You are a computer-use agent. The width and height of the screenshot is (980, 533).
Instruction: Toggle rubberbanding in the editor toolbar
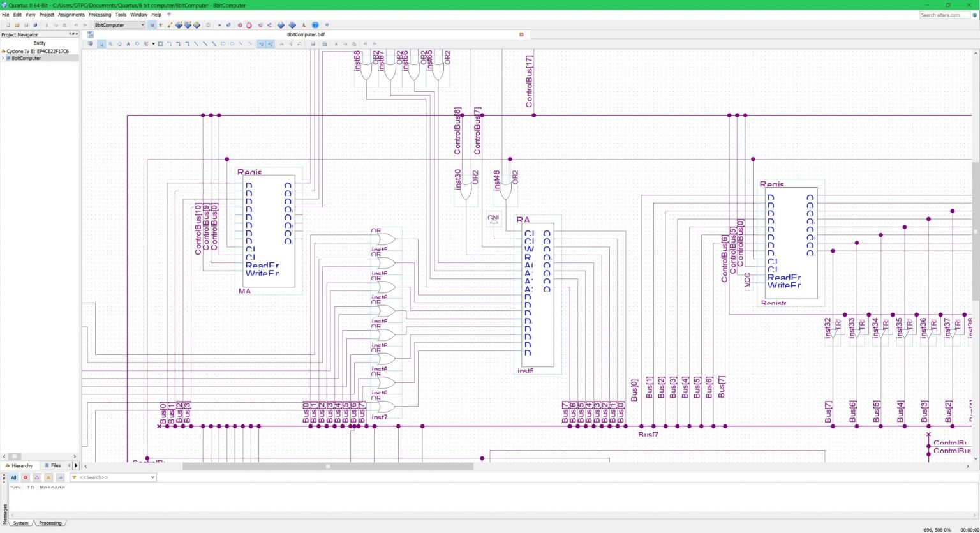click(x=262, y=44)
